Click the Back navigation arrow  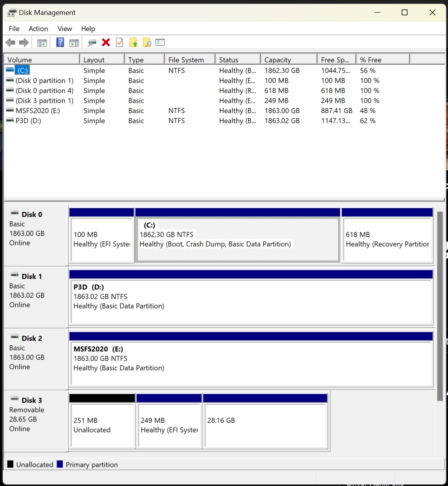point(11,42)
